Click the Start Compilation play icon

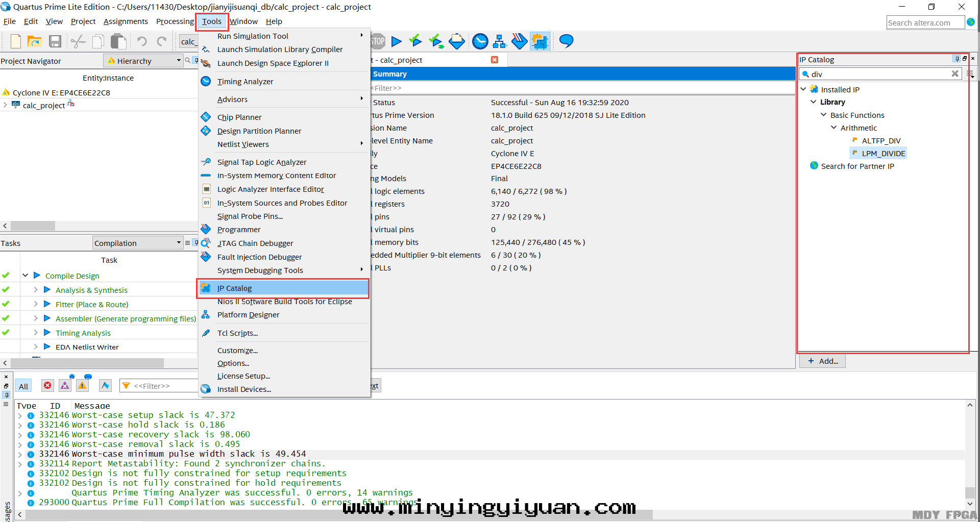396,41
